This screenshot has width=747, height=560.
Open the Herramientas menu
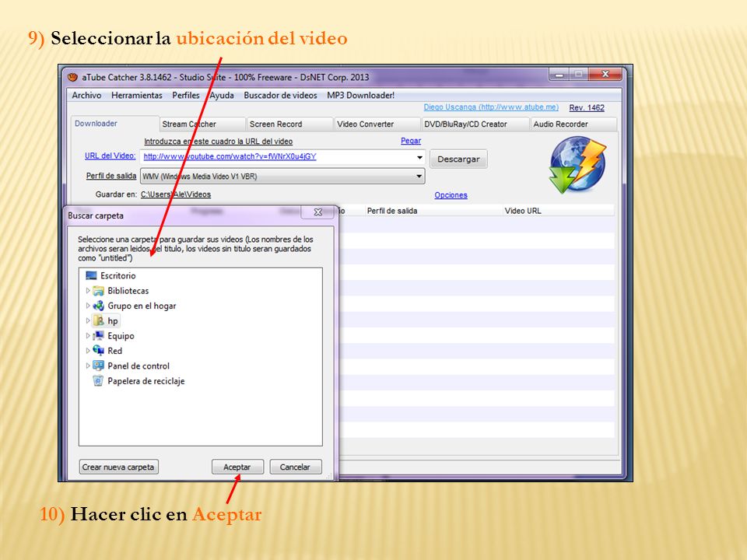[x=137, y=95]
